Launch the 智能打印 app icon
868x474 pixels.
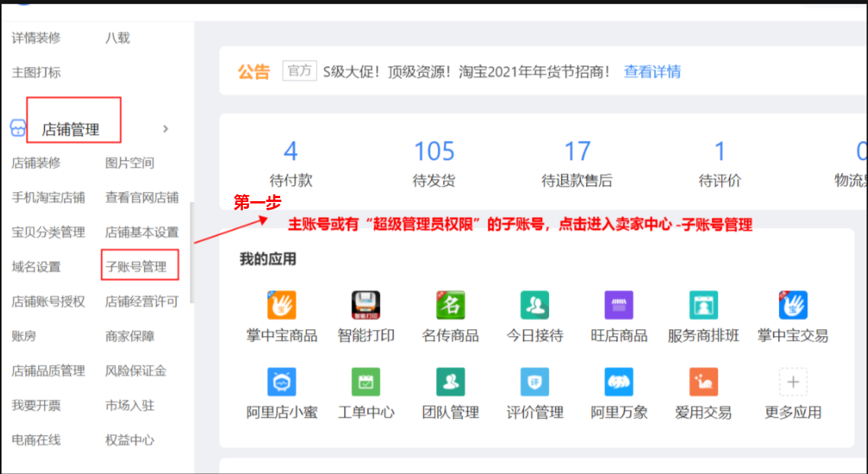click(365, 306)
